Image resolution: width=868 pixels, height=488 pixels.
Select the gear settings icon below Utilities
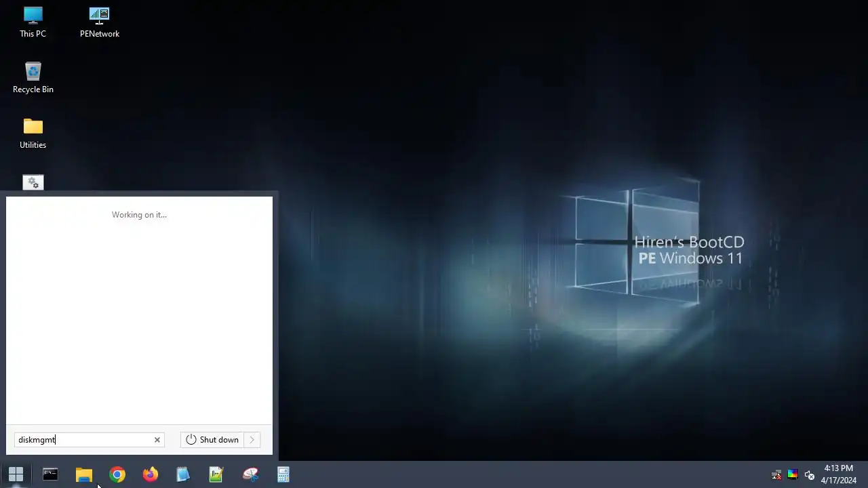pyautogui.click(x=33, y=183)
